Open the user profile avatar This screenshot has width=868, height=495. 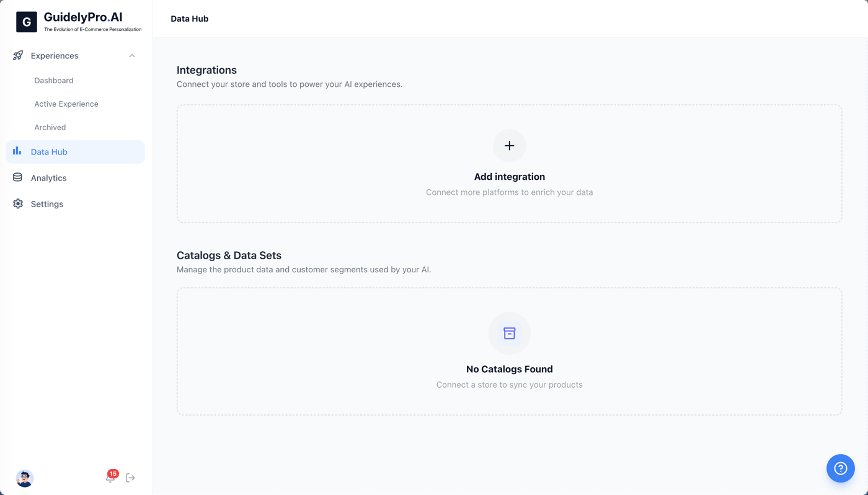[x=25, y=478]
